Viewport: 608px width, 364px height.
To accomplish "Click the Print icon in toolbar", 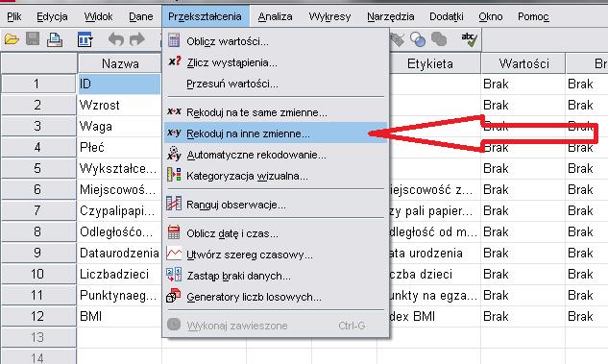I will click(x=55, y=39).
